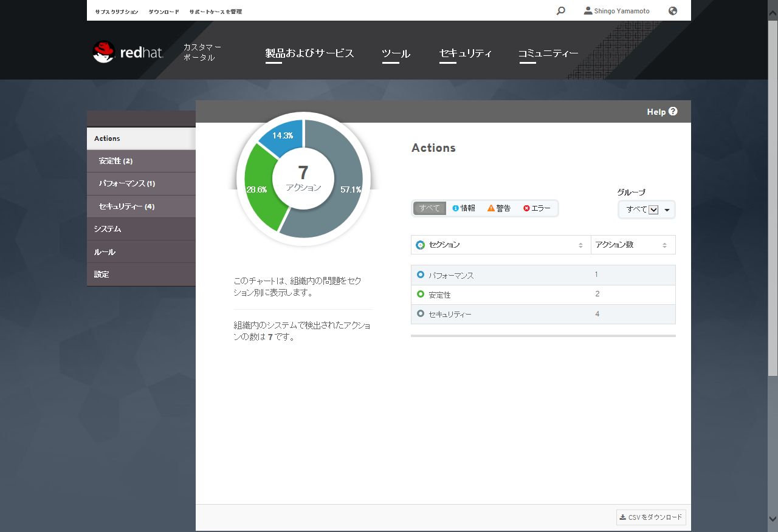Screen dimensions: 778x532
Task: Open the グループ すべて dropdown
Action: point(647,210)
